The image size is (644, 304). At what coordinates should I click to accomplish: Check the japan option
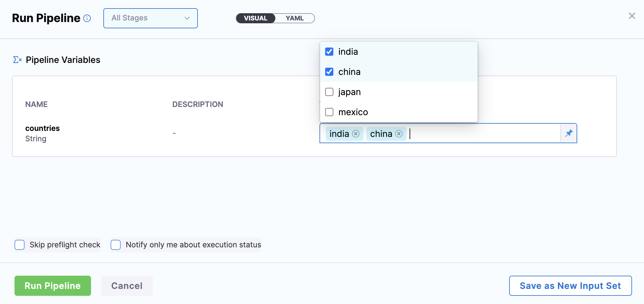(x=329, y=92)
